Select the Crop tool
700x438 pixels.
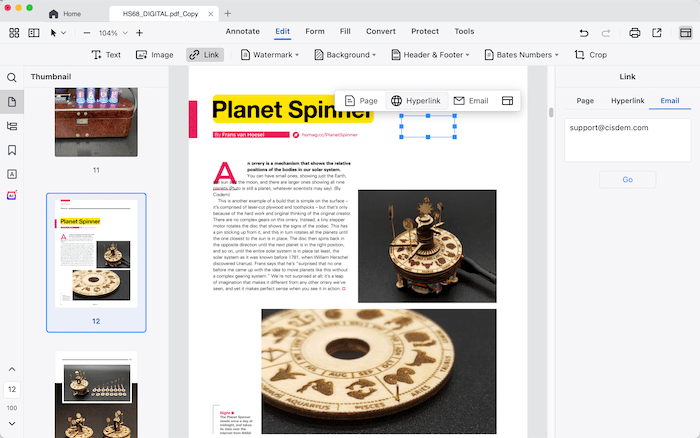590,55
